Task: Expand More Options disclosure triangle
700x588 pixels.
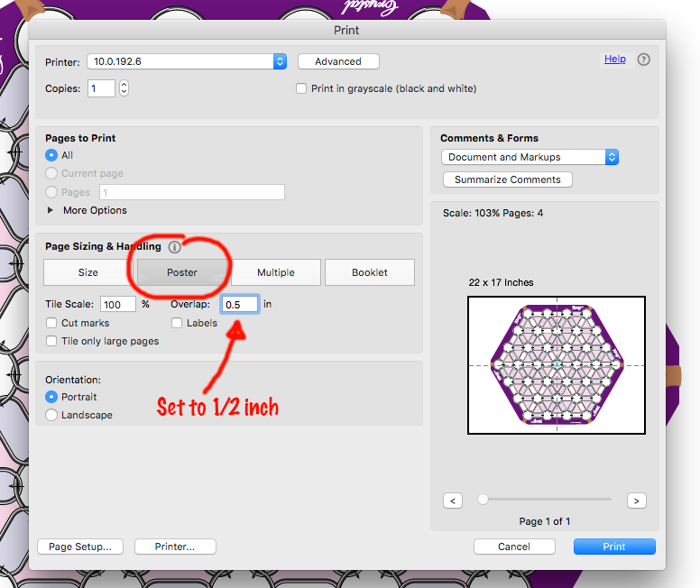Action: [50, 210]
